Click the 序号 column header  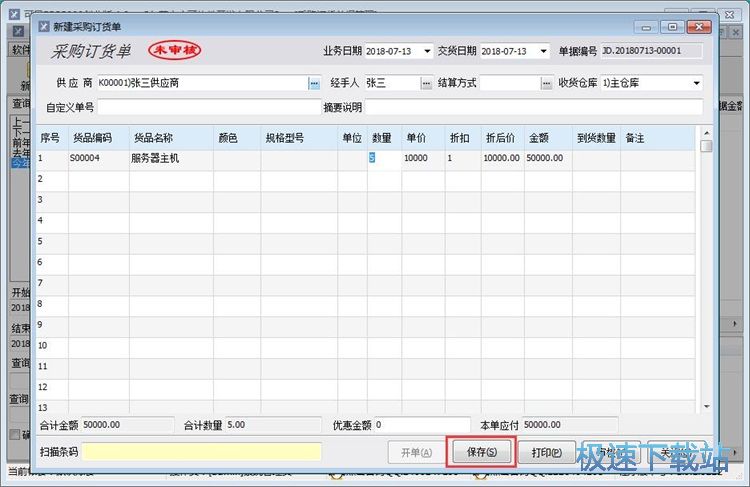pyautogui.click(x=52, y=138)
